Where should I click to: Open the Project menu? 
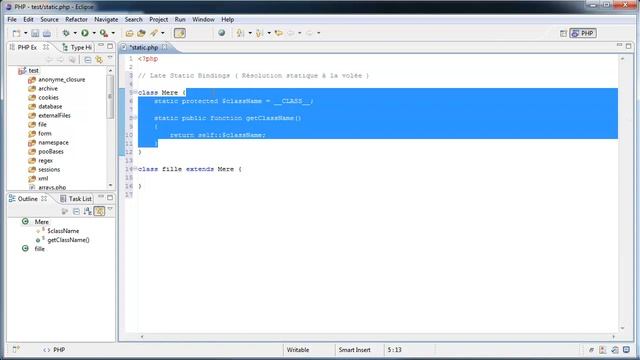pos(158,19)
